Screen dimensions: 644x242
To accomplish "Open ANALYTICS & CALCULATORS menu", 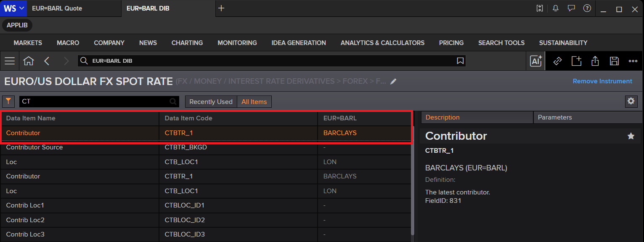I will [382, 43].
